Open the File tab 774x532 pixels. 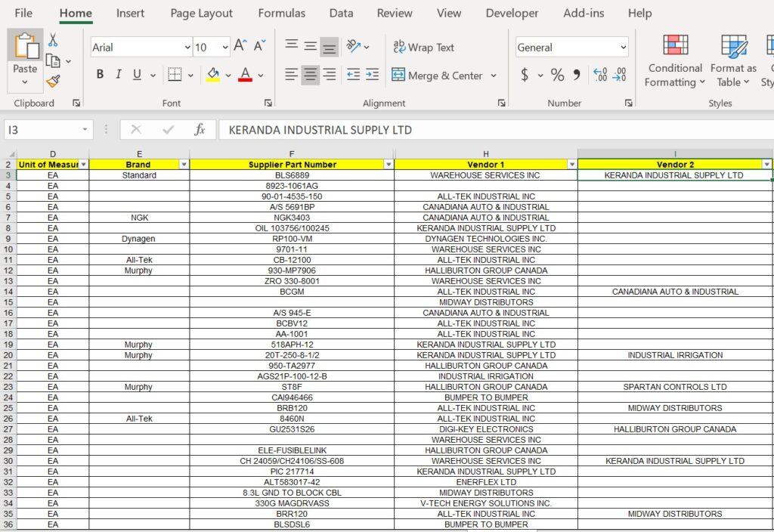[x=23, y=14]
